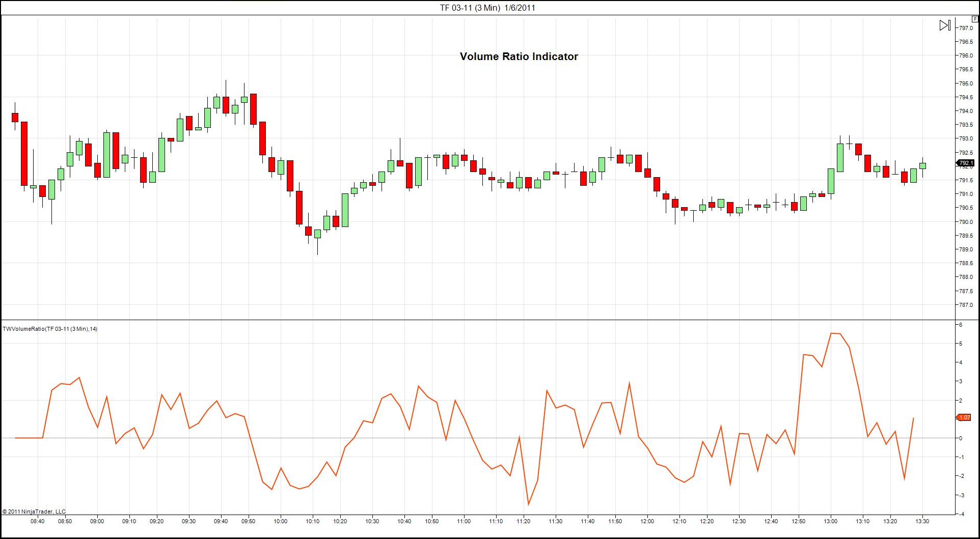
Task: Click the black 792.1 current price marker
Action: pos(965,163)
